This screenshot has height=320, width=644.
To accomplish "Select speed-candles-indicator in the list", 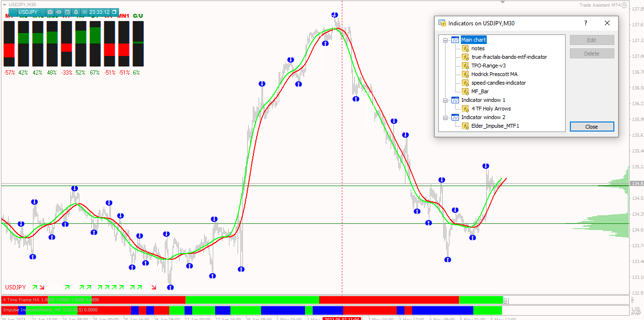I will point(498,83).
